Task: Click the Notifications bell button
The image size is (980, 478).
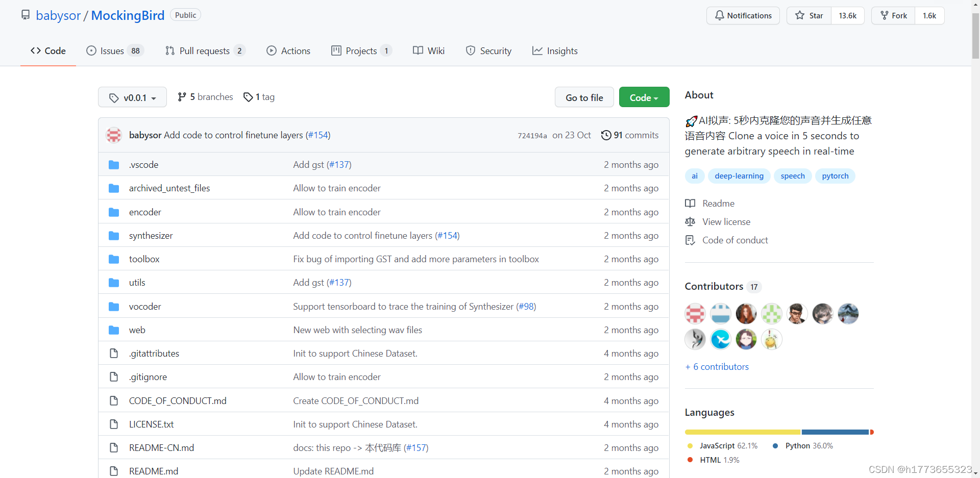Action: point(743,16)
